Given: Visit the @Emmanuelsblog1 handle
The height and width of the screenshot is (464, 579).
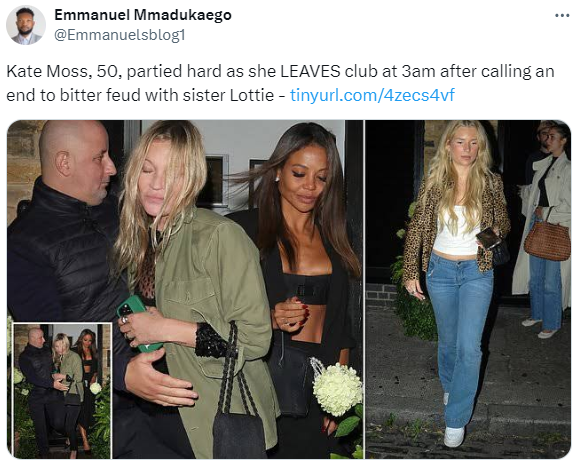Looking at the screenshot, I should [x=120, y=35].
